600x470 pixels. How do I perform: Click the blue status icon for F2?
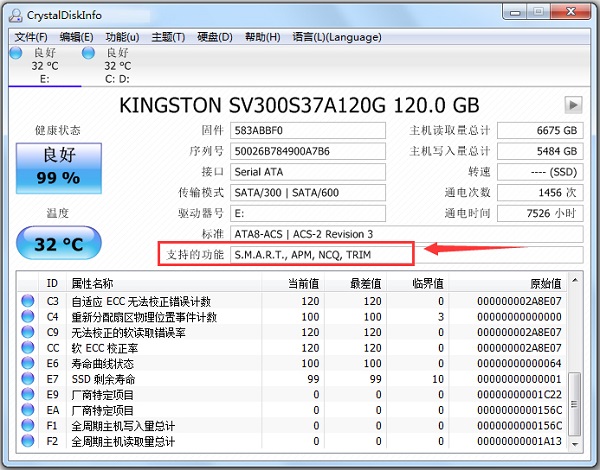[x=28, y=441]
